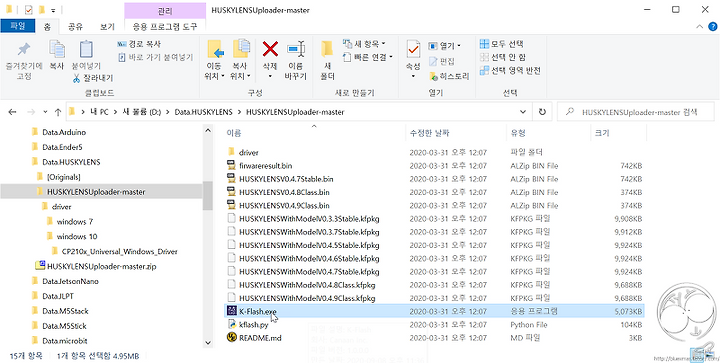
Task: Click 경로 복사 in the ribbon
Action: point(139,45)
